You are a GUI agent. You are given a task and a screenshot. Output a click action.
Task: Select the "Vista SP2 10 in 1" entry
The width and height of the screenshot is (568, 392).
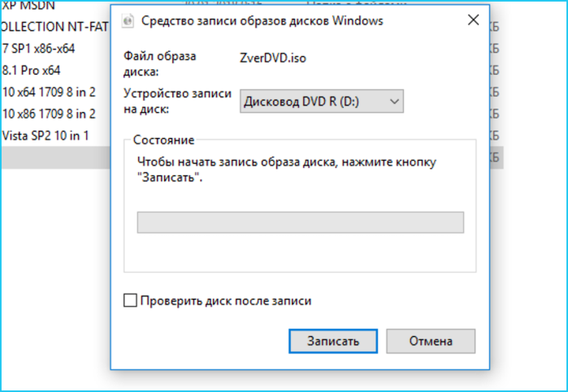coord(46,136)
